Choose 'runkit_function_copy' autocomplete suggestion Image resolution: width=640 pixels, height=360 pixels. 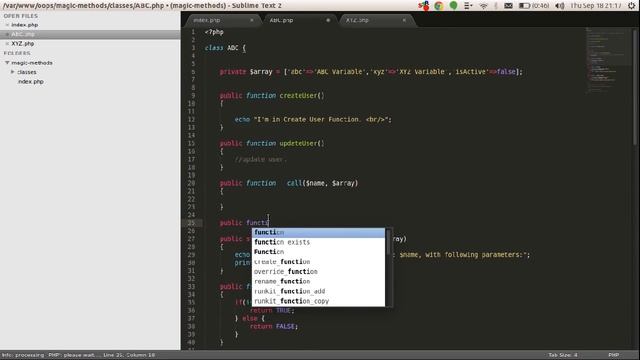(x=318, y=301)
